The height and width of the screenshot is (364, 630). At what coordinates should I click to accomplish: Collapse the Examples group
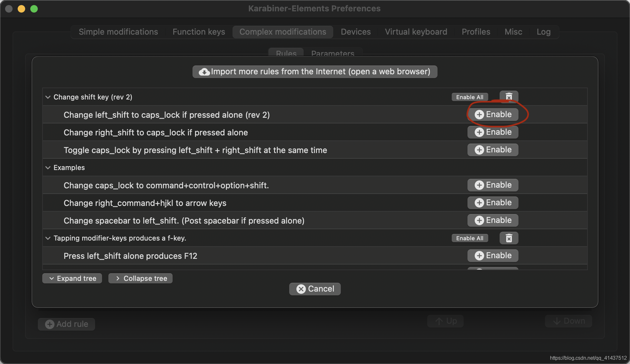(x=48, y=168)
